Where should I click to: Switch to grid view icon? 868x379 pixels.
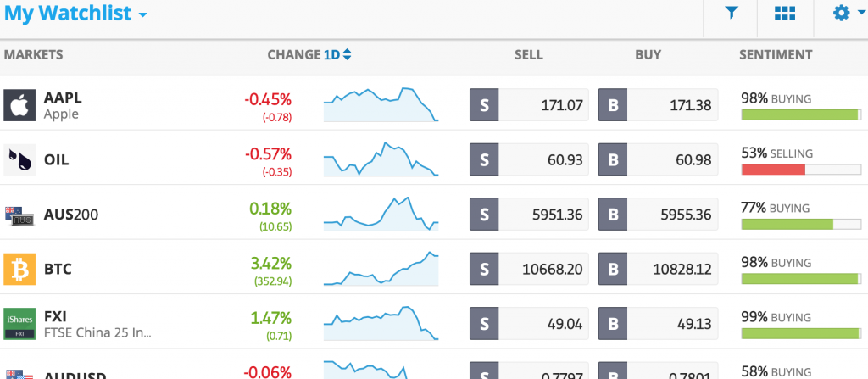784,13
